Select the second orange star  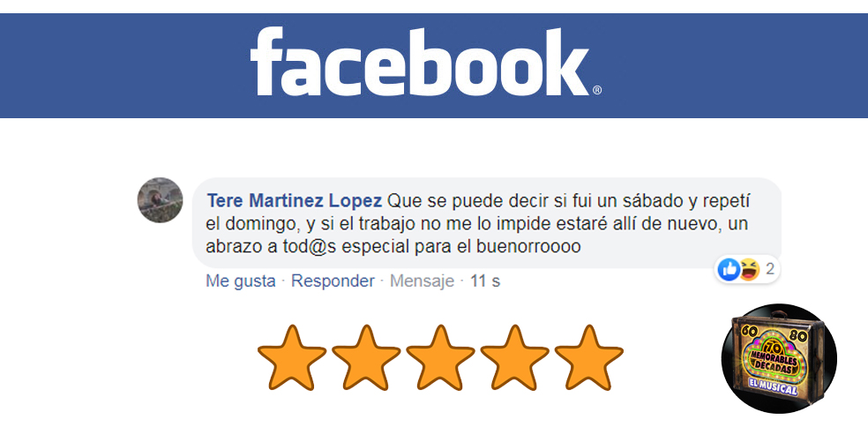[366, 358]
